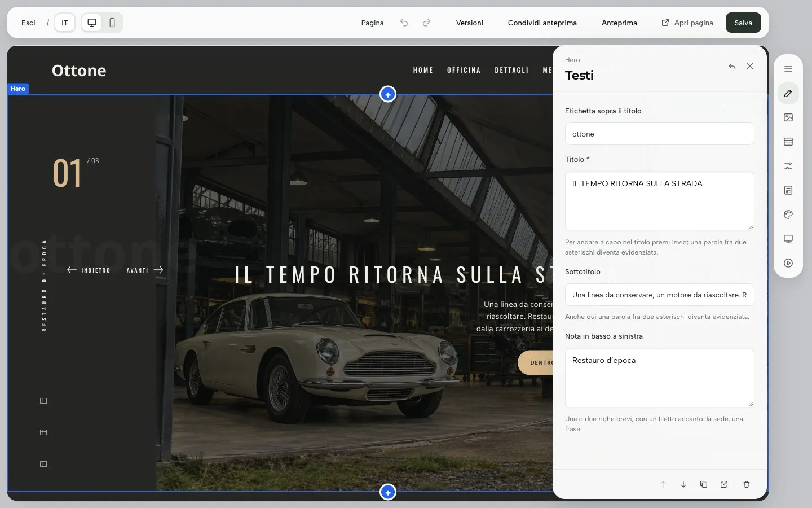This screenshot has height=508, width=812.
Task: Go back in the Testi panel
Action: [732, 66]
